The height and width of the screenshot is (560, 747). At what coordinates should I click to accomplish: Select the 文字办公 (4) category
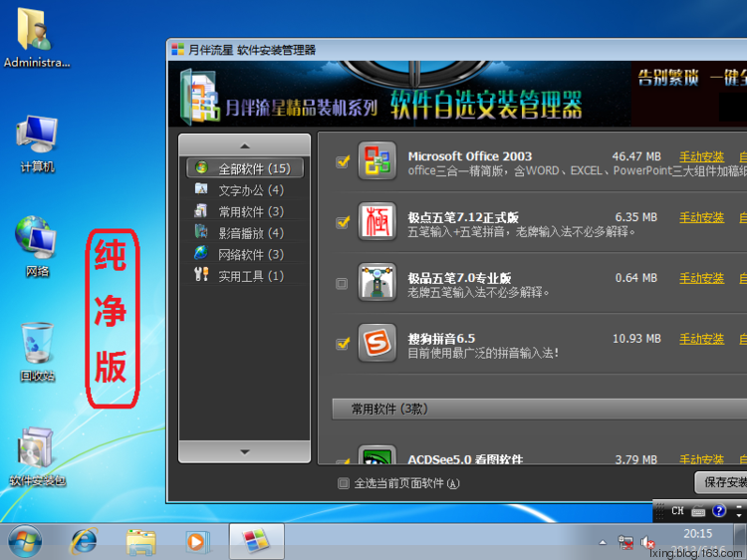(x=245, y=189)
